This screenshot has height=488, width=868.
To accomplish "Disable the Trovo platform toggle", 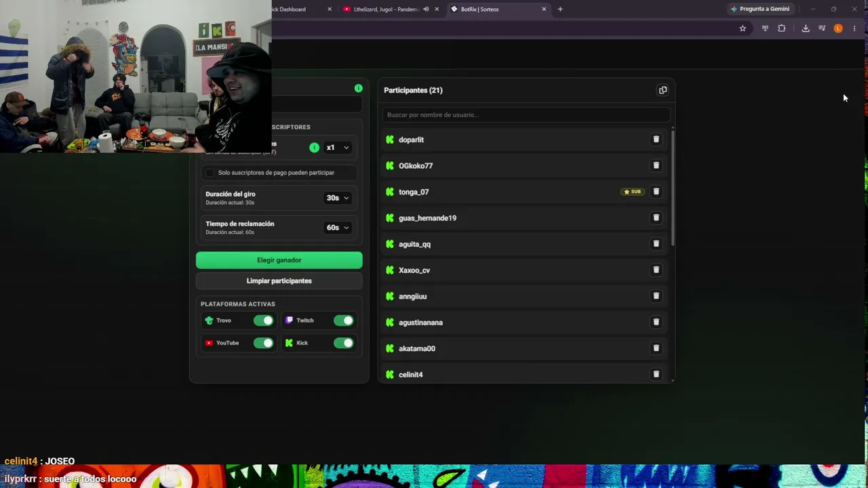I will 264,321.
